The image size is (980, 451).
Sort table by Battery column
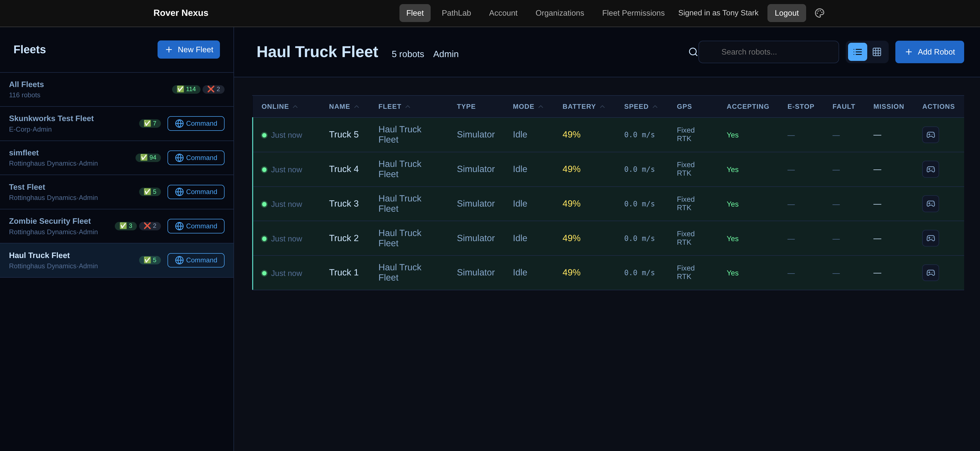(x=584, y=107)
